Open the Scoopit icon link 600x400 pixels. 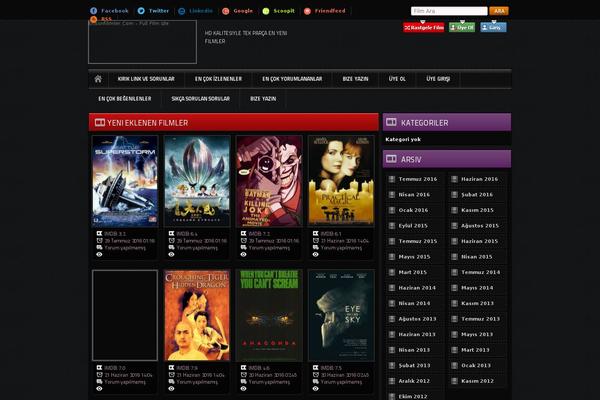coord(266,11)
